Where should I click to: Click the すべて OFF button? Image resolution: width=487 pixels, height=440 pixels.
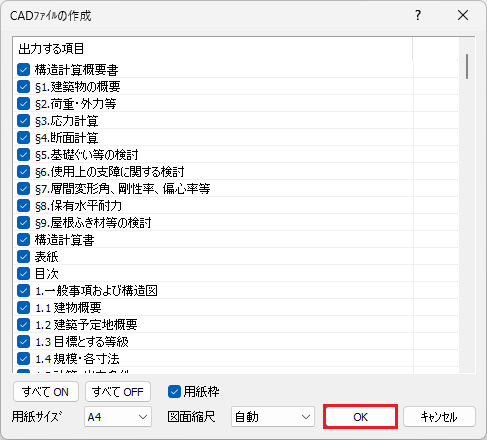pyautogui.click(x=118, y=392)
